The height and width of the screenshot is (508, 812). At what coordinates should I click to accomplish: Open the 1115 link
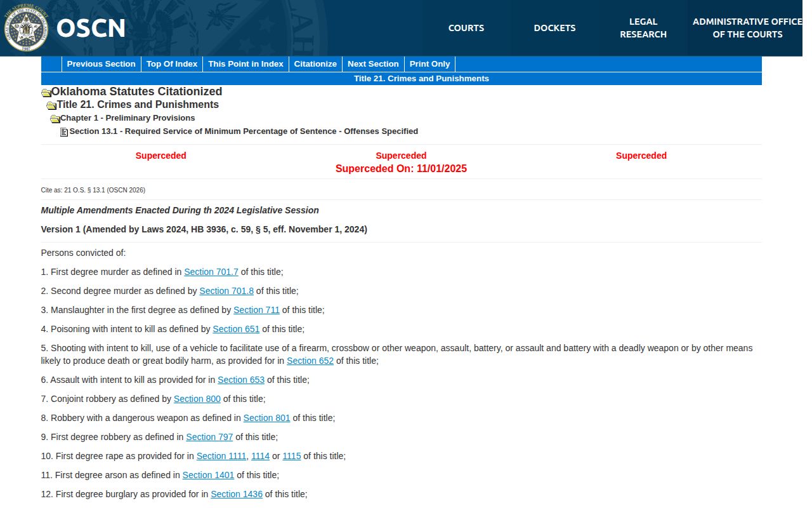coord(292,456)
